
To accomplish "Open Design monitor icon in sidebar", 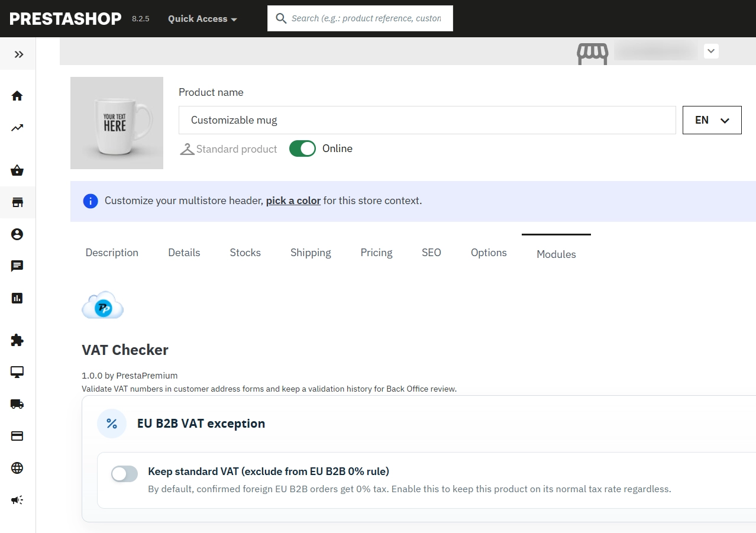I will coord(17,372).
